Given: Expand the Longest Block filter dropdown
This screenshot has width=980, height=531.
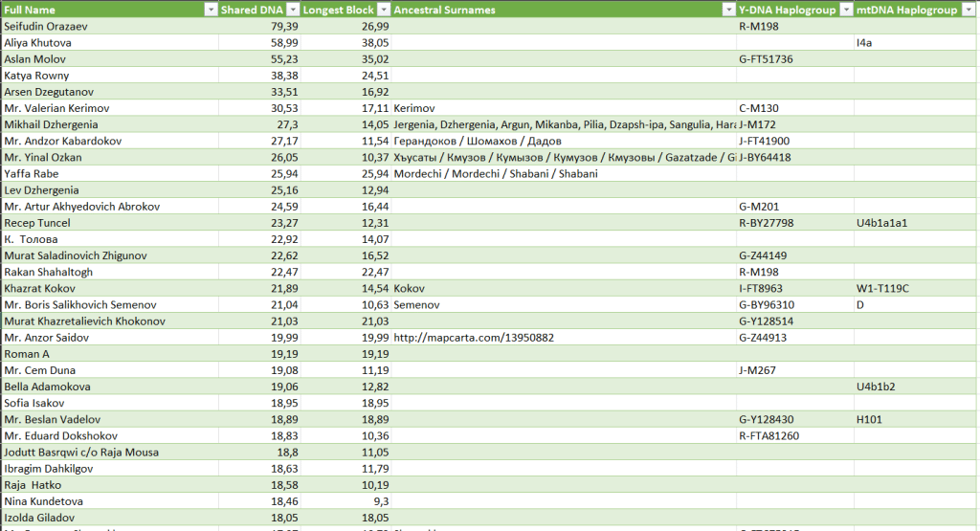Looking at the screenshot, I should (x=382, y=10).
